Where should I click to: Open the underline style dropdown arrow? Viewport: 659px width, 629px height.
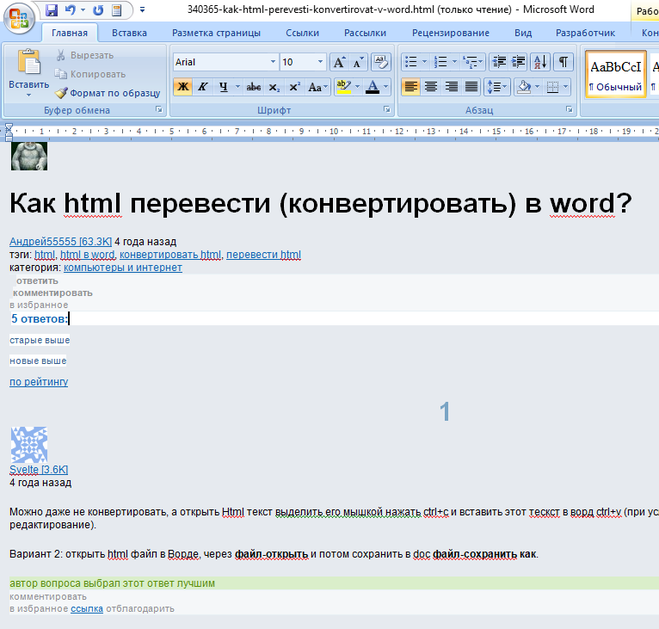coord(237,87)
